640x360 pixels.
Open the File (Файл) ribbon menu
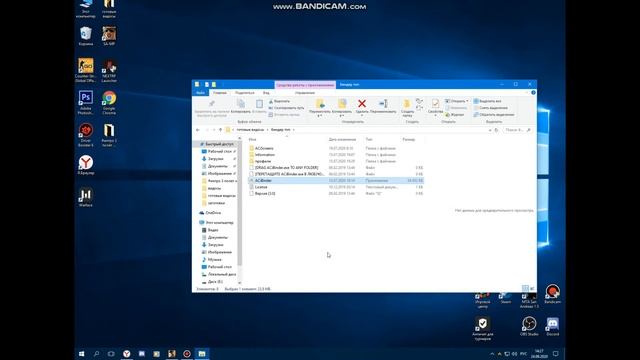click(200, 93)
